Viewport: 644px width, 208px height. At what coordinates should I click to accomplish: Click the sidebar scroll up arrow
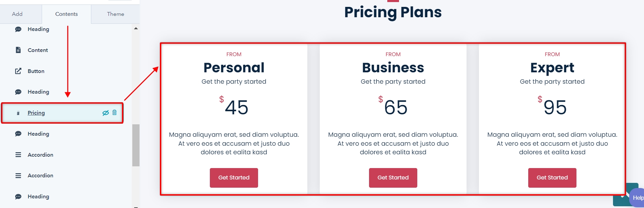tap(136, 28)
